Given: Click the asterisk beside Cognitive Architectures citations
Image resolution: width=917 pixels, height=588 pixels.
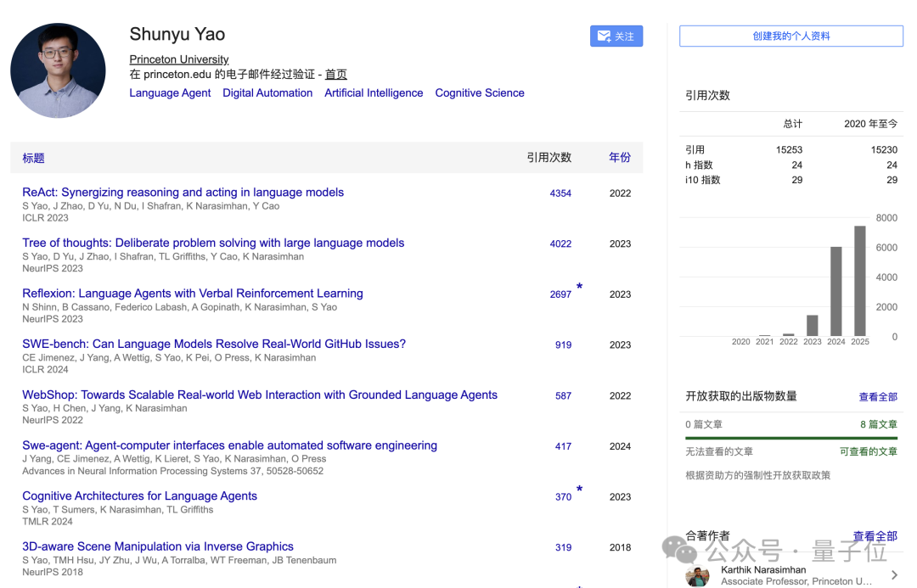Looking at the screenshot, I should pyautogui.click(x=579, y=490).
